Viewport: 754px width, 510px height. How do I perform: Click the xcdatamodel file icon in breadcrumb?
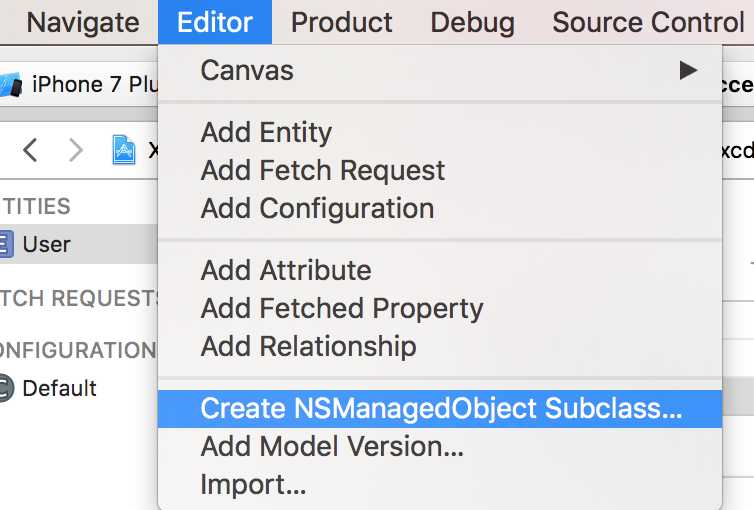tap(124, 150)
